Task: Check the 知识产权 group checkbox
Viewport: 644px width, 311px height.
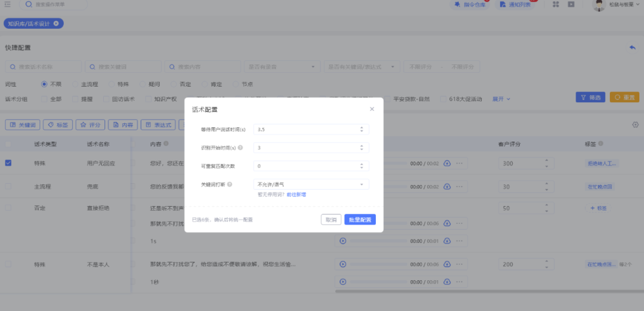Action: (149, 99)
